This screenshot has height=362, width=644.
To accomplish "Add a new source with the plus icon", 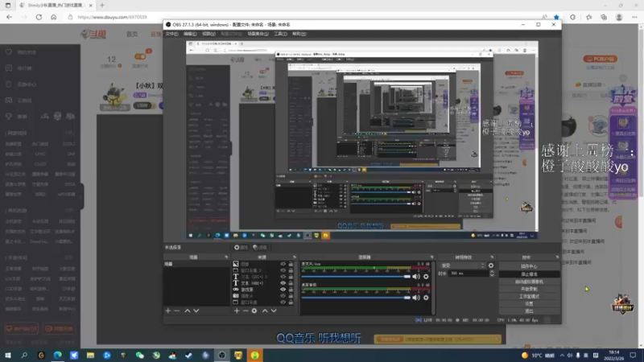I will (x=237, y=311).
